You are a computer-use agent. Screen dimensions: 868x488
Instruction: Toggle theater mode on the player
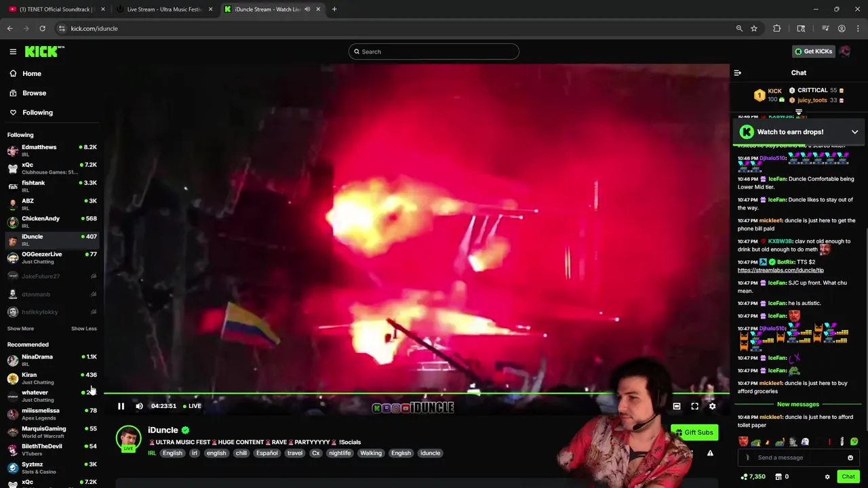[x=676, y=406]
